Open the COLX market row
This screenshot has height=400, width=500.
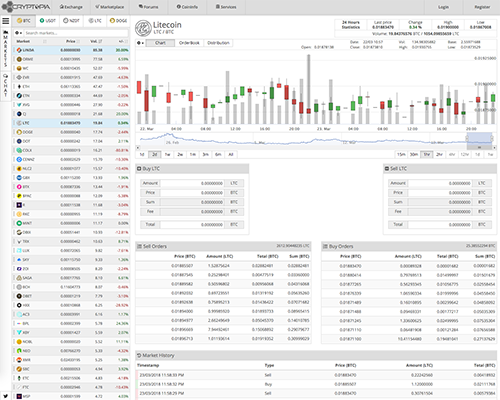coord(71,150)
